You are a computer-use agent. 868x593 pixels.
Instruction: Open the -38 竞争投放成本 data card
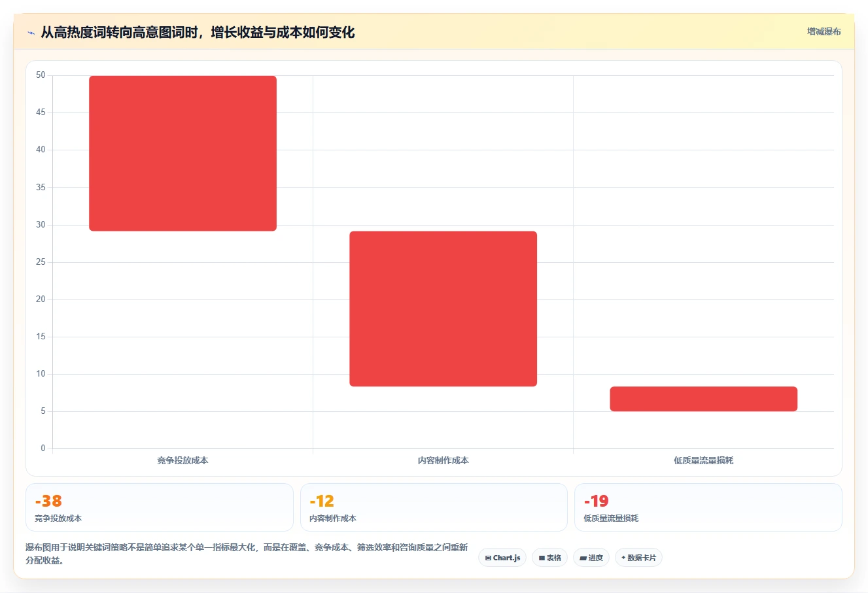tap(160, 507)
